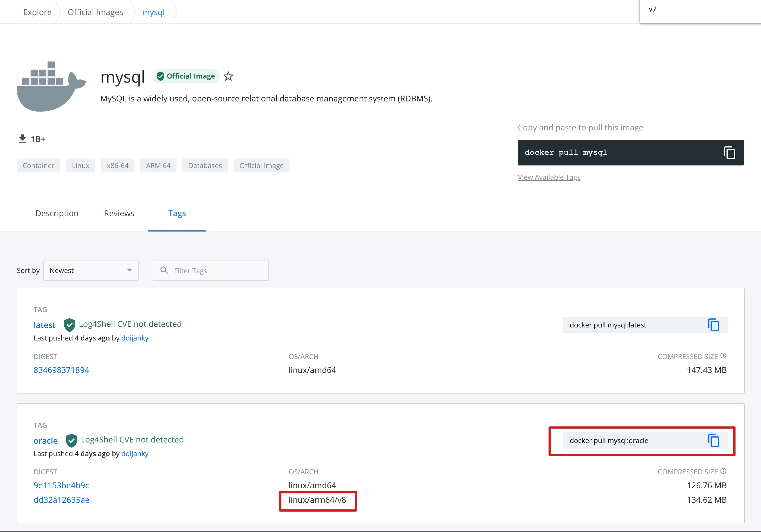Copy the docker pull mysql command
This screenshot has height=532, width=761.
pyautogui.click(x=729, y=152)
